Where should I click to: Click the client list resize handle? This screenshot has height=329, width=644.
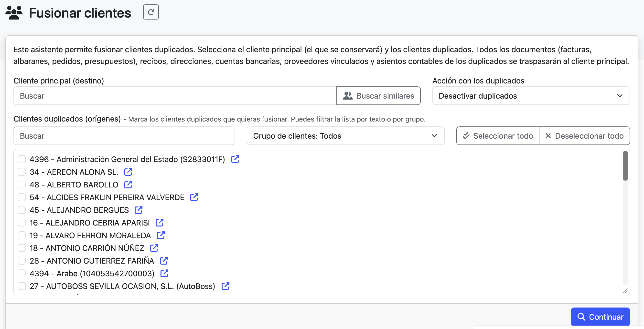[625, 290]
